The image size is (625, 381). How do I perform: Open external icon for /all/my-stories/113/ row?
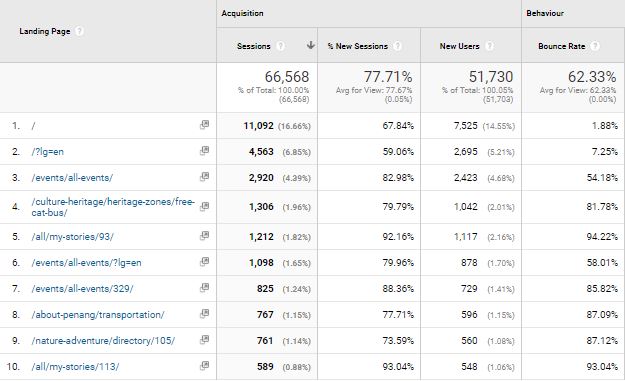tap(204, 365)
